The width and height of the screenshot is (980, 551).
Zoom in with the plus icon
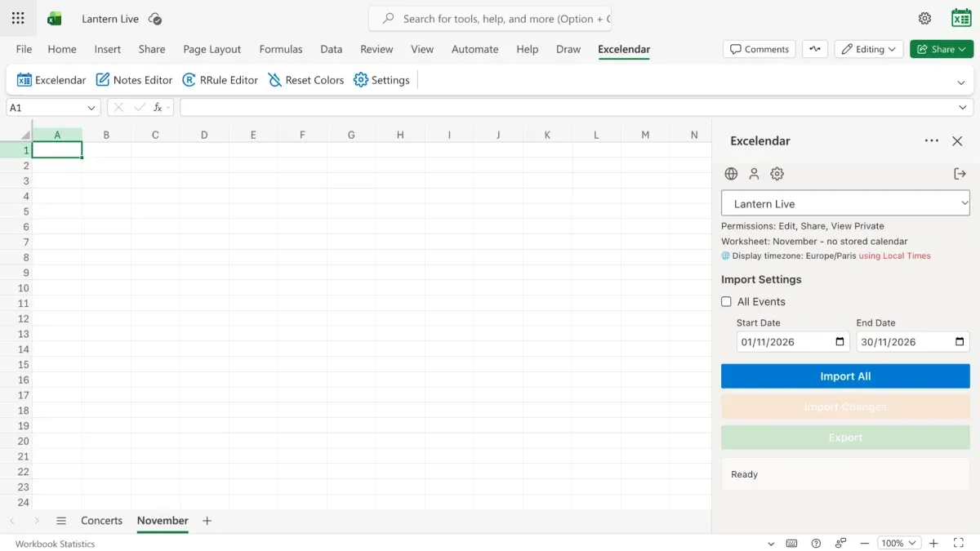pyautogui.click(x=934, y=543)
